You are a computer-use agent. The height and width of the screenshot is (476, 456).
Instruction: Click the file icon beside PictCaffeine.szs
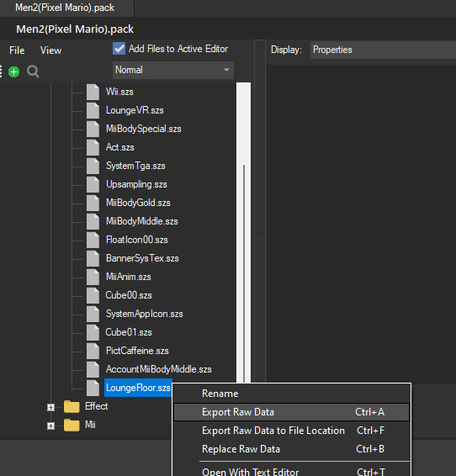pos(93,351)
